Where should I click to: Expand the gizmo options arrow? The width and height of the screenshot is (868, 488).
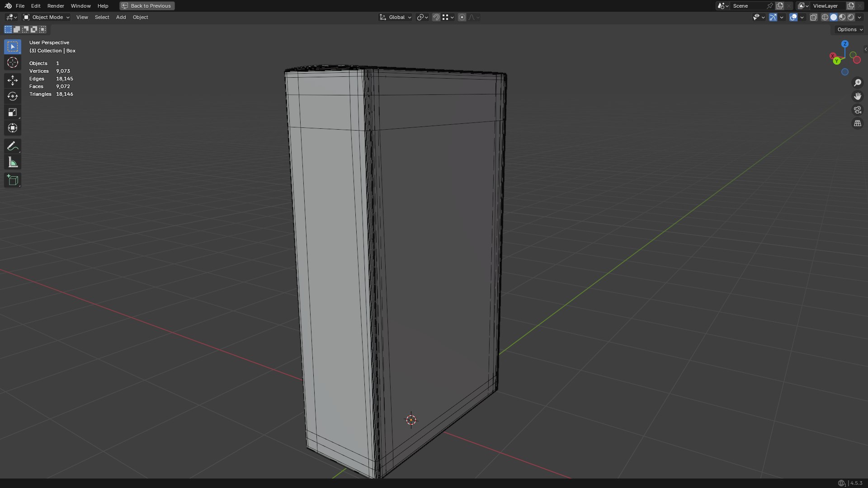click(782, 17)
